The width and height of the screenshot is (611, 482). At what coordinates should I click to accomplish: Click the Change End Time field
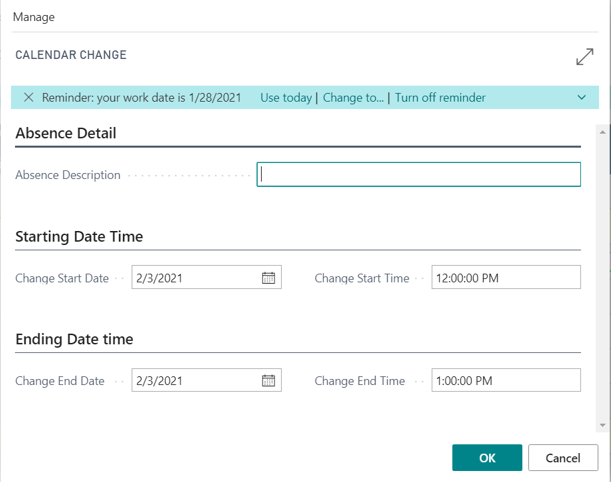(x=505, y=381)
